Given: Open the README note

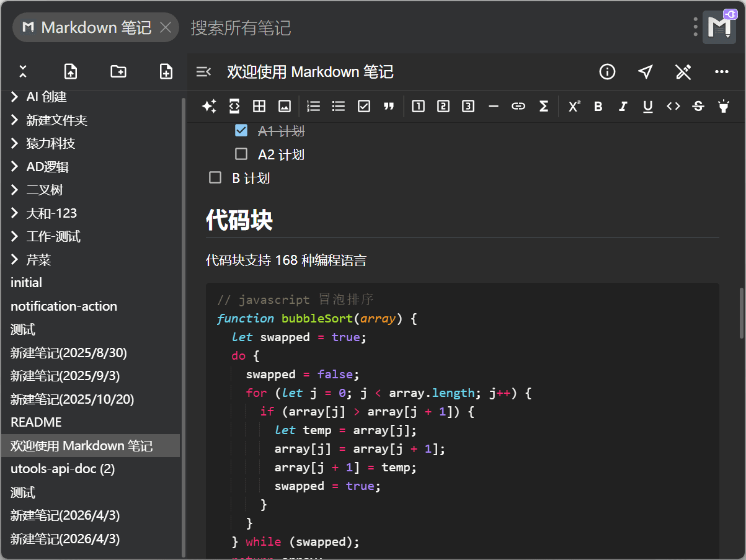Looking at the screenshot, I should click(36, 422).
